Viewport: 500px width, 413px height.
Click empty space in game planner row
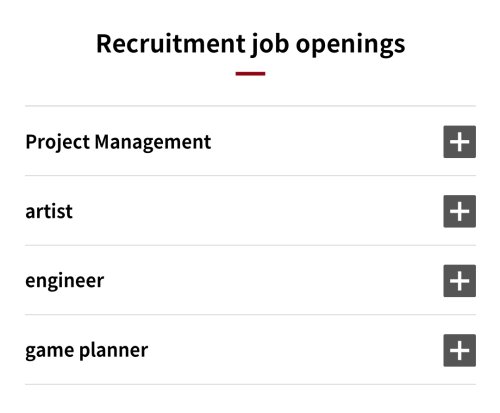295,350
